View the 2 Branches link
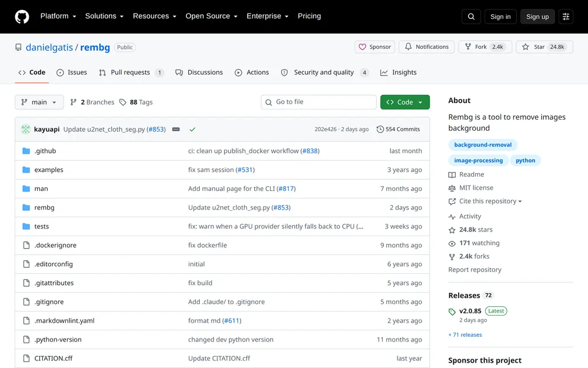588x368 pixels. (92, 102)
